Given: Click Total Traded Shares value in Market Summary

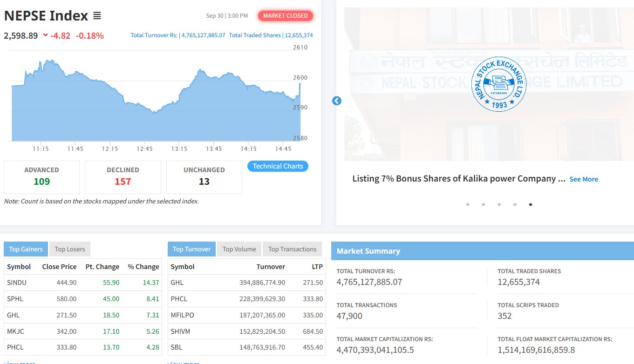Looking at the screenshot, I should click(518, 282).
